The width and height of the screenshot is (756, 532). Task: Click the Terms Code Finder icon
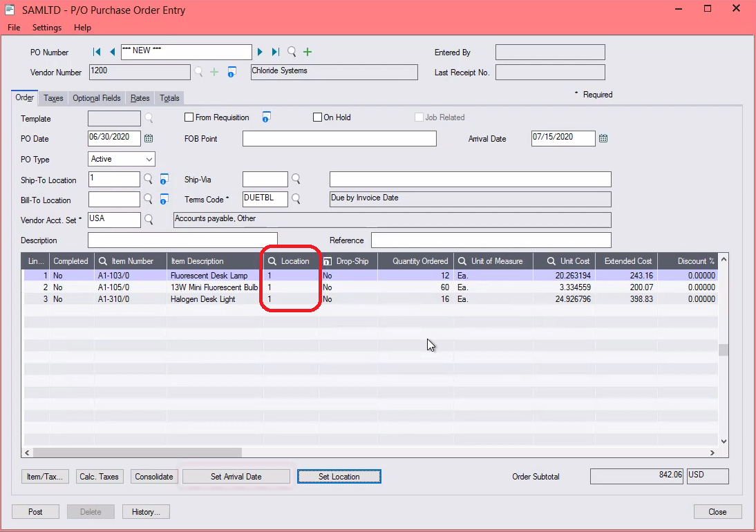(297, 199)
